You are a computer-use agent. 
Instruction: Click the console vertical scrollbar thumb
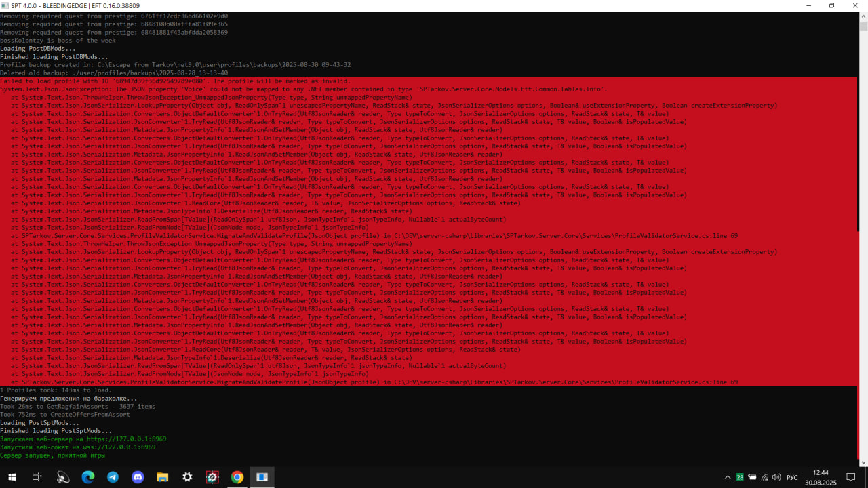863,27
